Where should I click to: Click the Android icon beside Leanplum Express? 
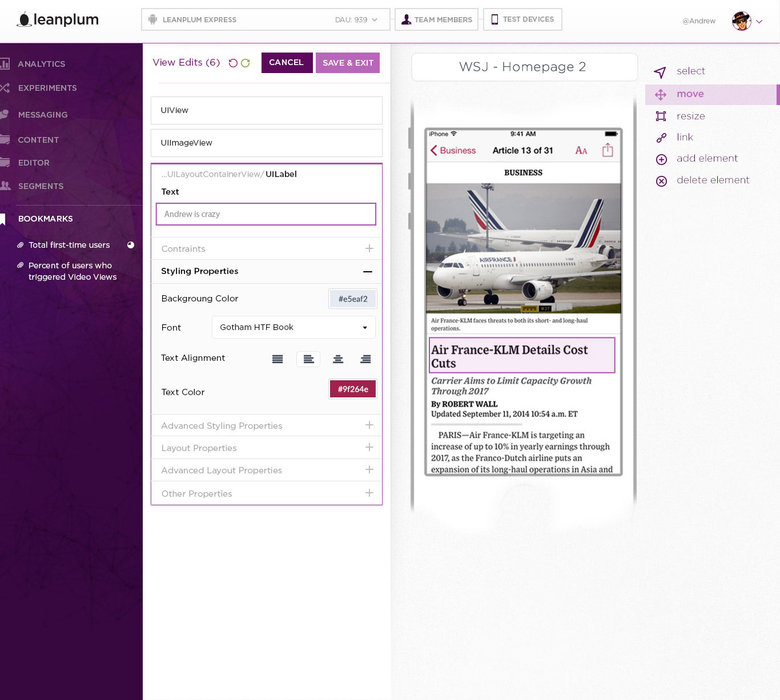pyautogui.click(x=152, y=19)
